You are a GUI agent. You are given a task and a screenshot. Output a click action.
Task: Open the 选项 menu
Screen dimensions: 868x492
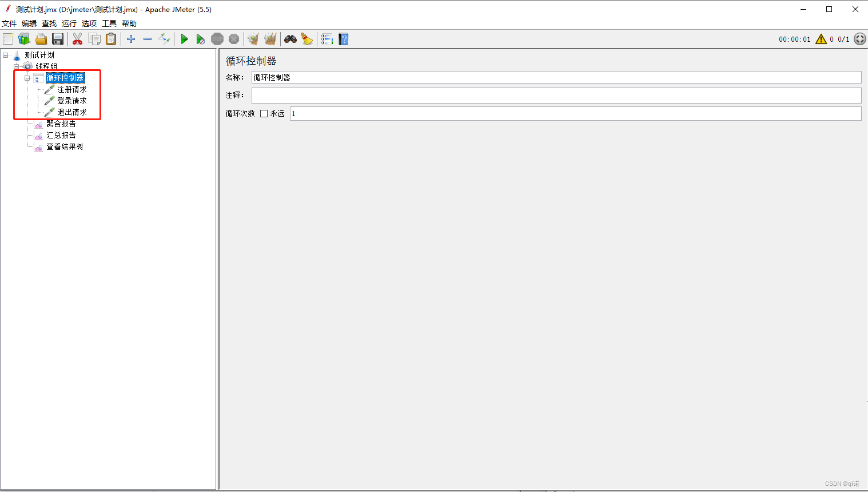(89, 23)
